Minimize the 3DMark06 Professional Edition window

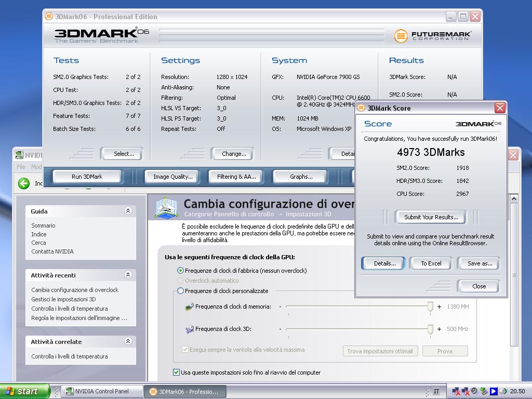(450, 16)
